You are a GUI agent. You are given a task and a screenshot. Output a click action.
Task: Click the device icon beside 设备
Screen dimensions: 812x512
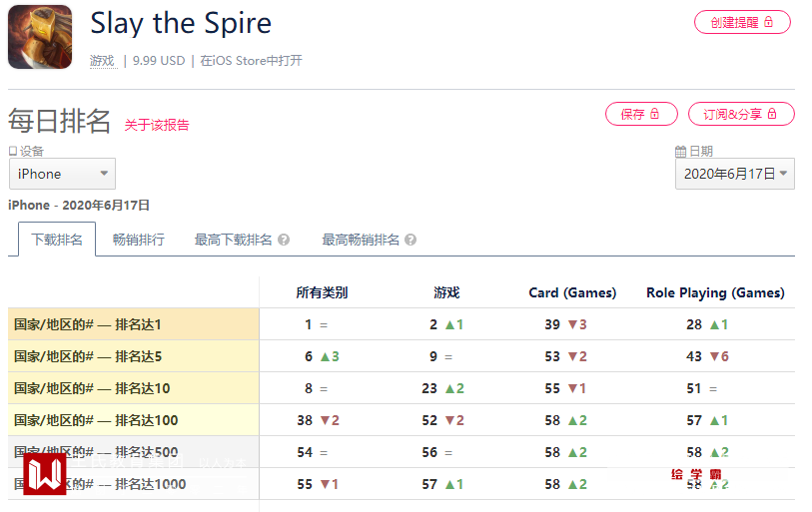coord(13,152)
